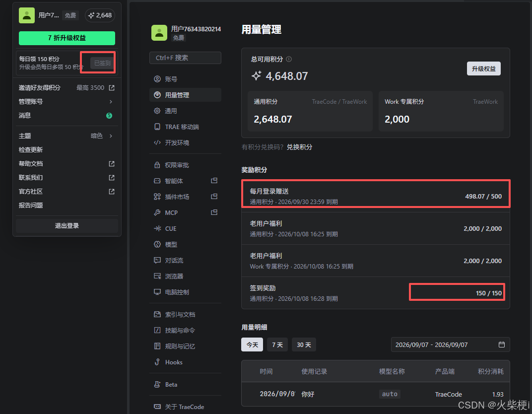Click the 通用积分 2,648.07 card

click(310, 111)
